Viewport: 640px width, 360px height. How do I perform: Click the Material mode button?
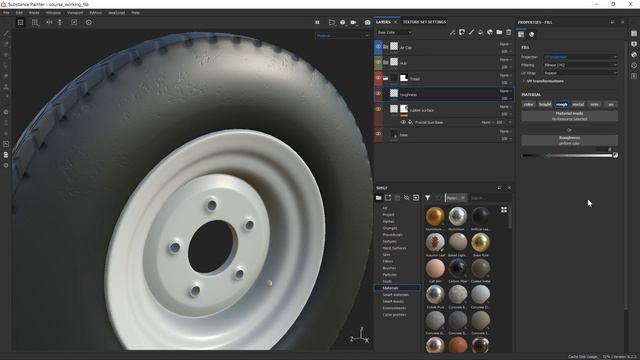(x=569, y=116)
